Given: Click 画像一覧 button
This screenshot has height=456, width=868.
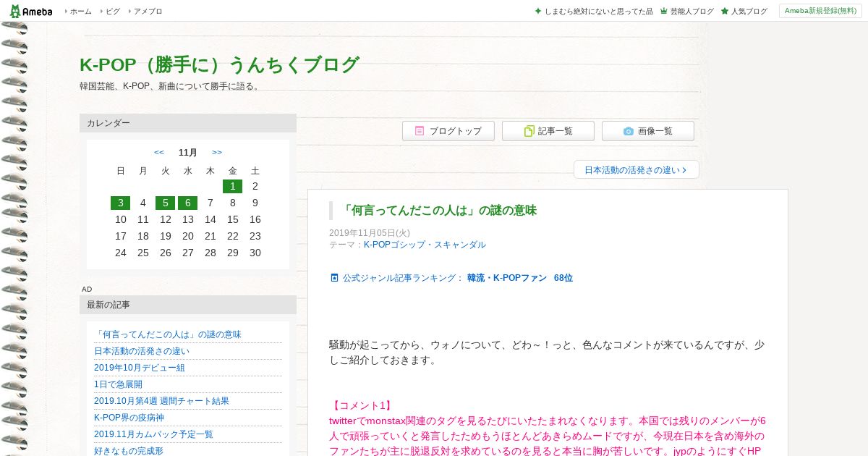Looking at the screenshot, I should (x=648, y=131).
